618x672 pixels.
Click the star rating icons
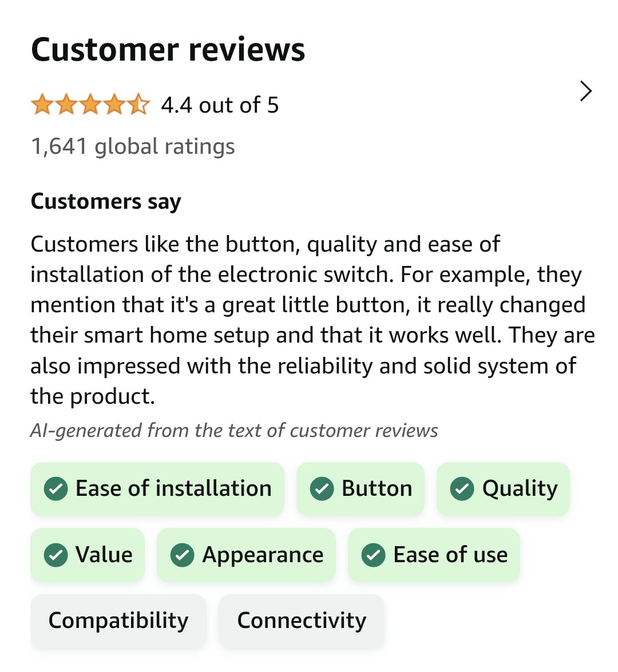(90, 105)
